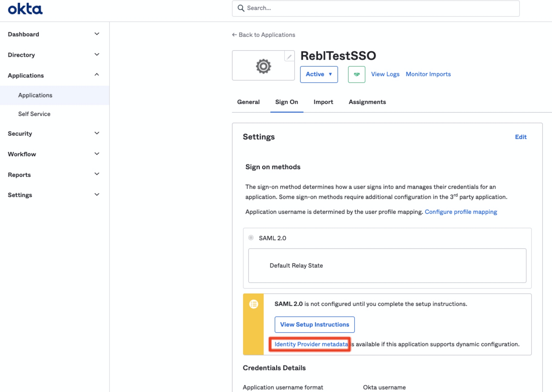Click the yellow list notice icon
The height and width of the screenshot is (392, 552).
tap(253, 304)
